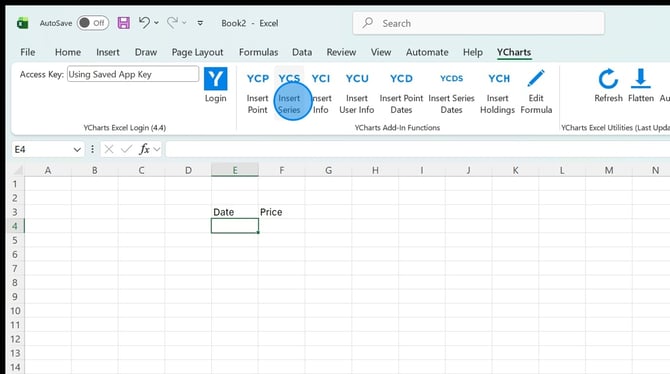Screen dimensions: 670x374
Task: Switch to the Review tab
Action: pyautogui.click(x=341, y=52)
